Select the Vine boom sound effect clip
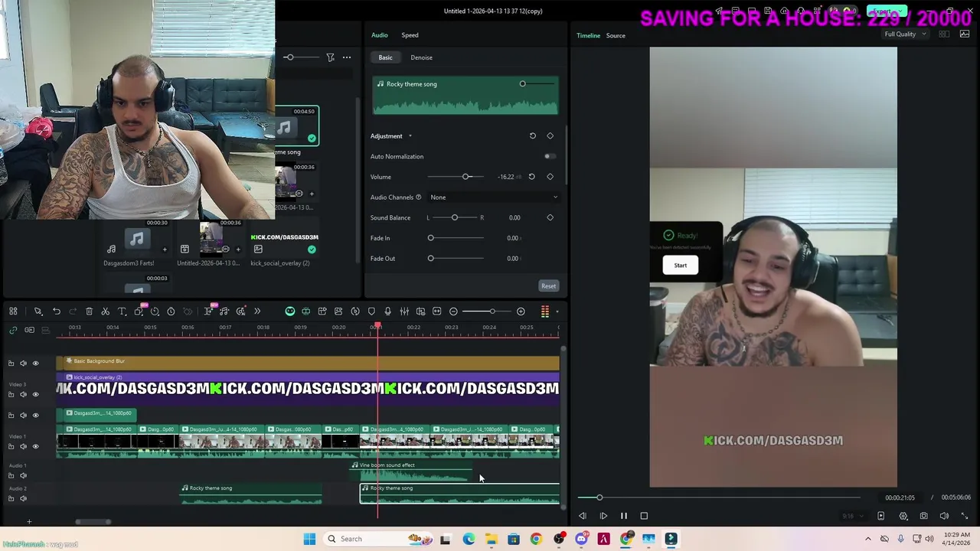980x551 pixels. coord(412,472)
